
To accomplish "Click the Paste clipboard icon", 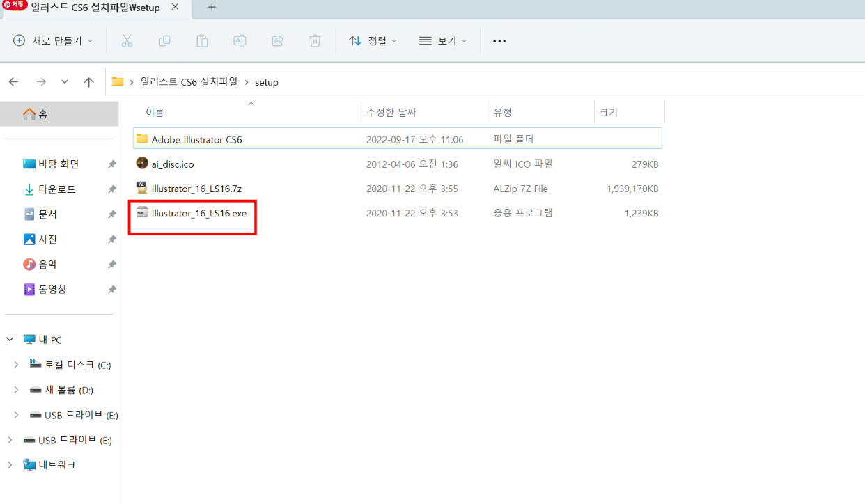I will click(x=202, y=41).
